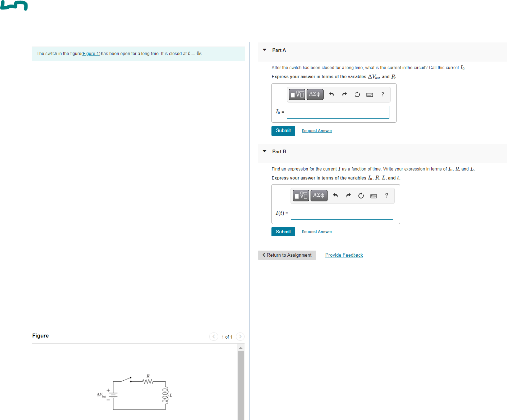The height and width of the screenshot is (420, 507).
Task: Click Return to Assignment
Action: (287, 255)
